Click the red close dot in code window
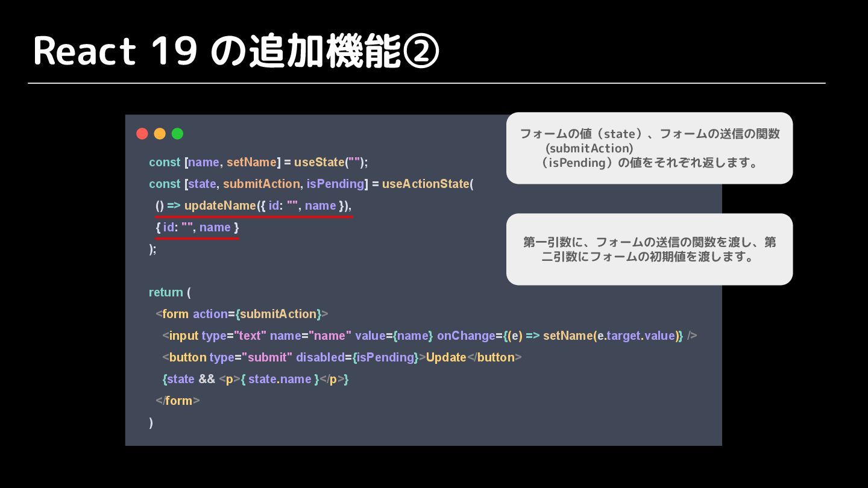Viewport: 868px width, 488px height. (x=142, y=134)
